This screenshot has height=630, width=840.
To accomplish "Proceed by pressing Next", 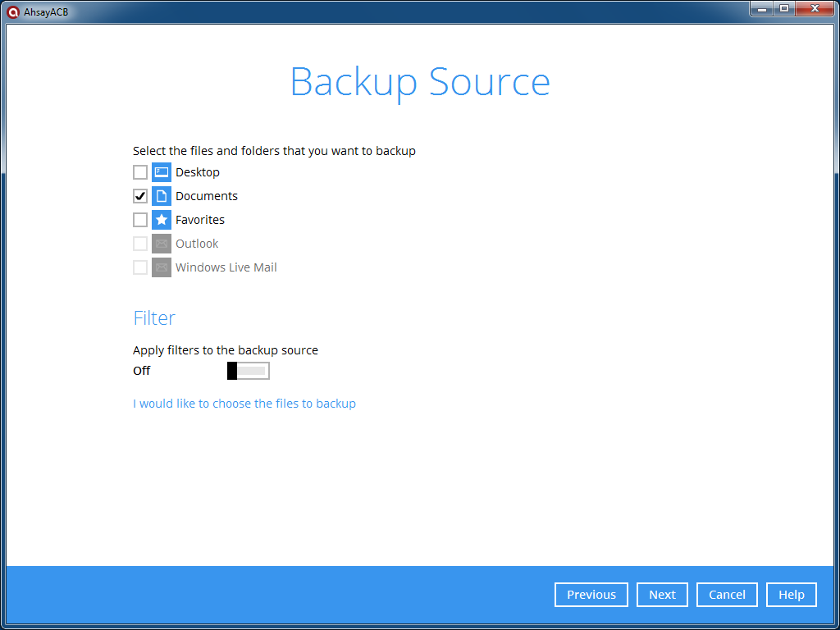I will pyautogui.click(x=662, y=595).
